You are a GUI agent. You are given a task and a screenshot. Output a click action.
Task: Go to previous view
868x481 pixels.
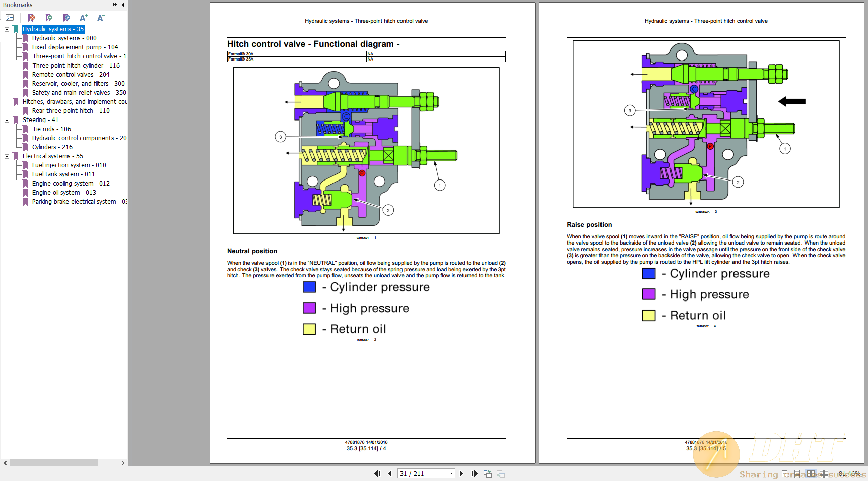point(487,473)
